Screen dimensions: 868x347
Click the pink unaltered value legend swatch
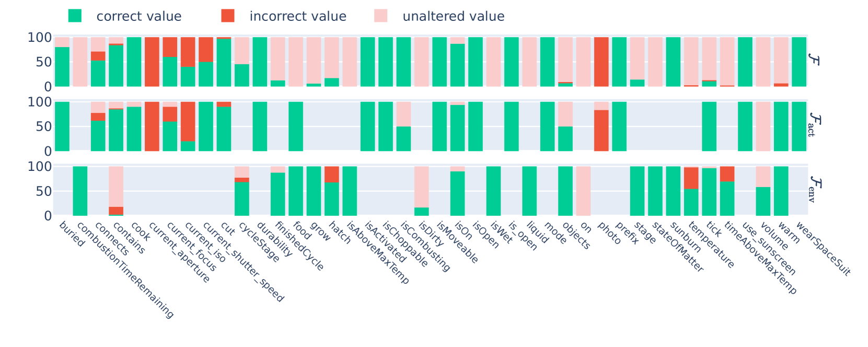(x=381, y=16)
